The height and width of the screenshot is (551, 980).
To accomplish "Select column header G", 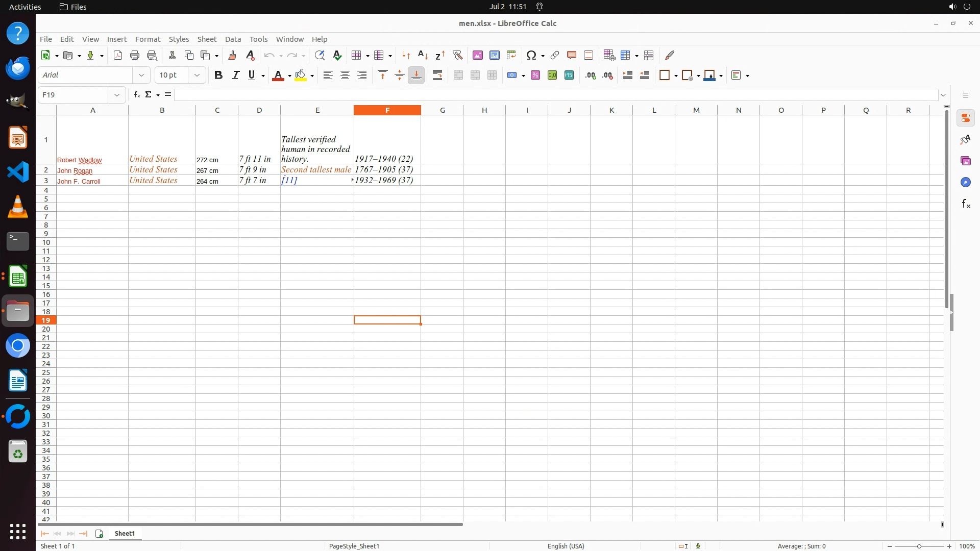I will 442,110.
